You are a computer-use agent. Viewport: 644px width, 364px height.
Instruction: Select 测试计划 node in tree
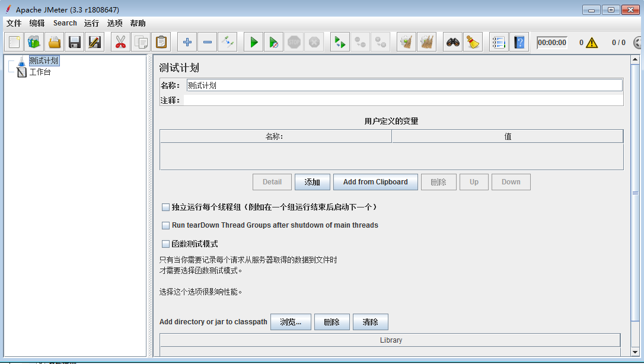coord(44,60)
